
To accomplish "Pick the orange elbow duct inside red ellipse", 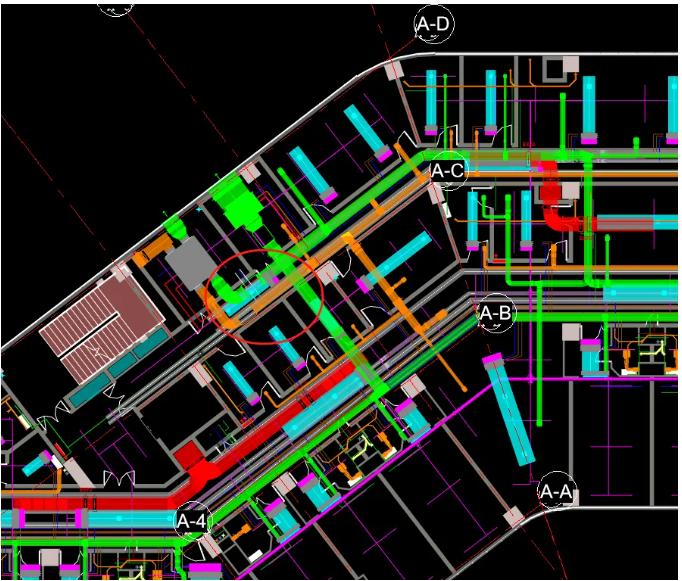I will pos(221,309).
